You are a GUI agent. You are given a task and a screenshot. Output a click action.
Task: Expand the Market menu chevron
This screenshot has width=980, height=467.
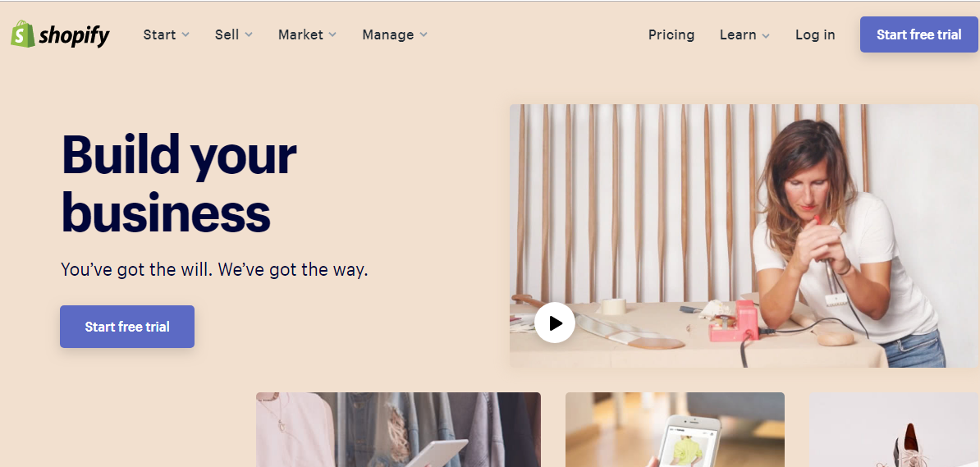[332, 35]
